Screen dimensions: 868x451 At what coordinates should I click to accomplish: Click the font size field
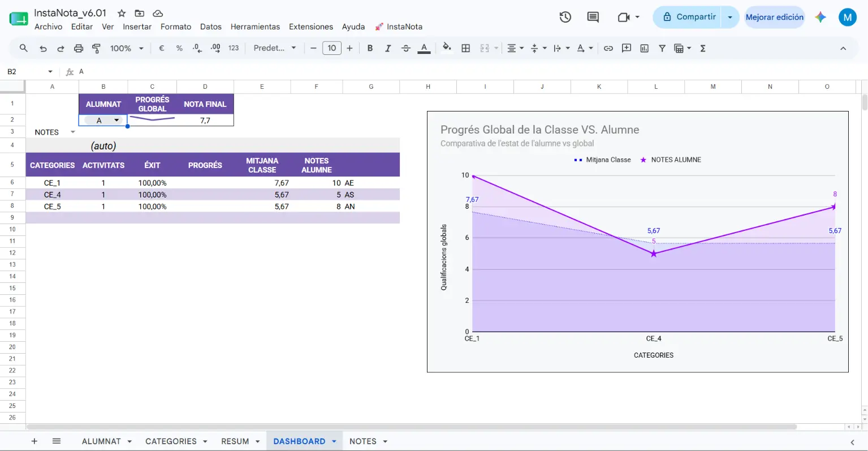coord(332,48)
